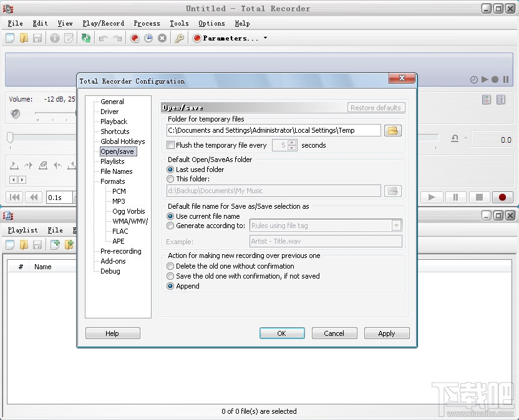
Task: Select Formats node in configuration tree
Action: 113,181
